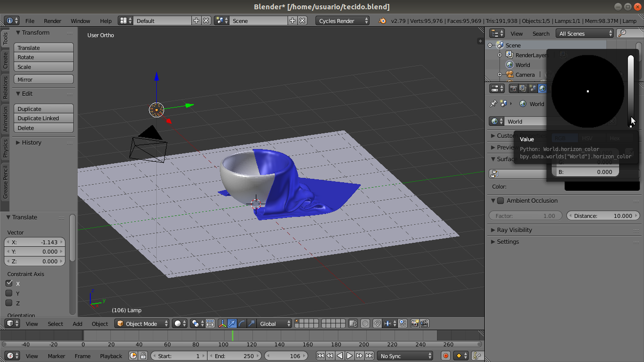Click the Rotate button
Image resolution: width=644 pixels, height=362 pixels.
pyautogui.click(x=43, y=57)
